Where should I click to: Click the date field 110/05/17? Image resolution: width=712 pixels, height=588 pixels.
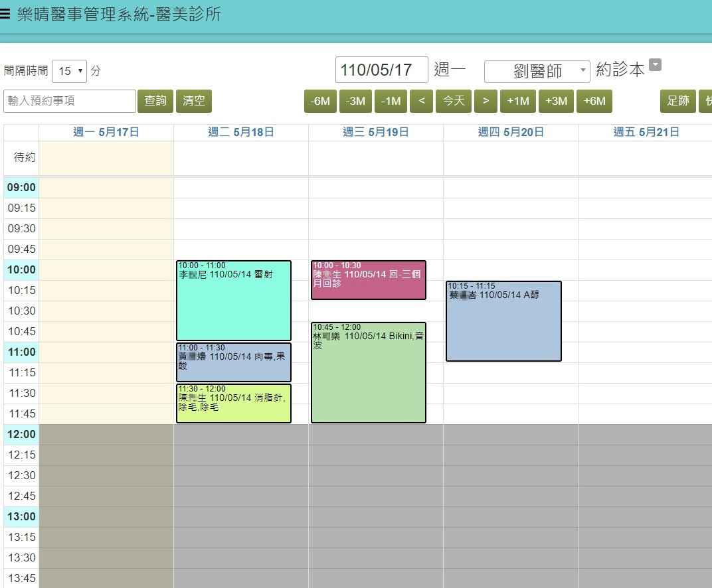[381, 70]
